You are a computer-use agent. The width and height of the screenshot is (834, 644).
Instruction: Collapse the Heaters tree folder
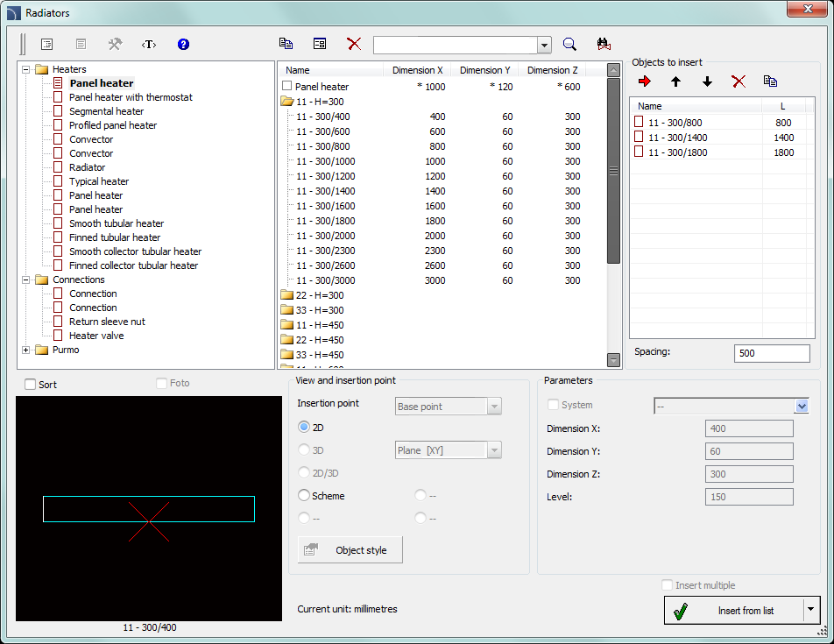pyautogui.click(x=26, y=69)
